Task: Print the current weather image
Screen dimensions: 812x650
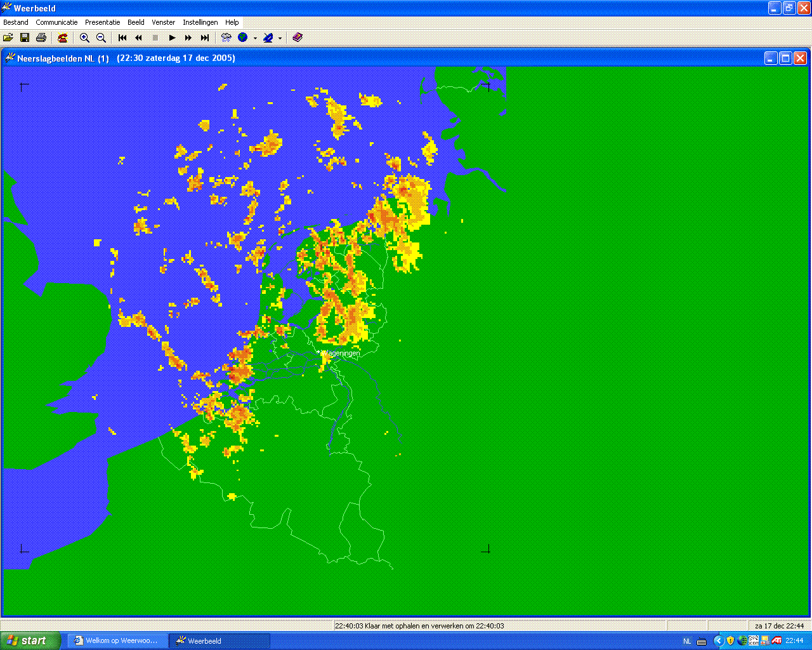Action: pos(41,38)
